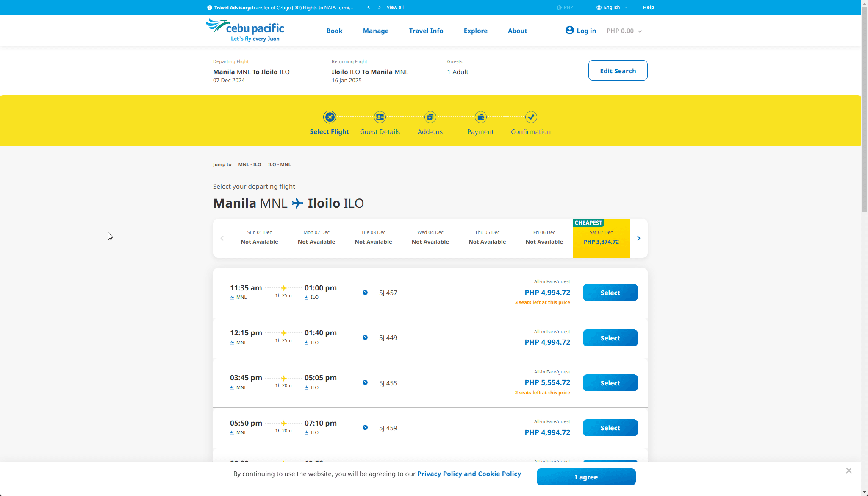
Task: Select the Sun 01 Dec date tab
Action: pyautogui.click(x=259, y=238)
